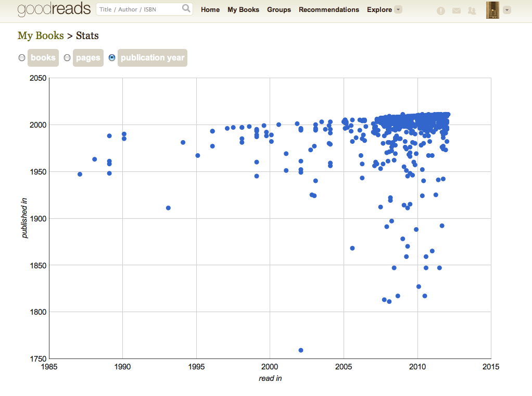532x396 pixels.
Task: Click the books label button
Action: [43, 58]
